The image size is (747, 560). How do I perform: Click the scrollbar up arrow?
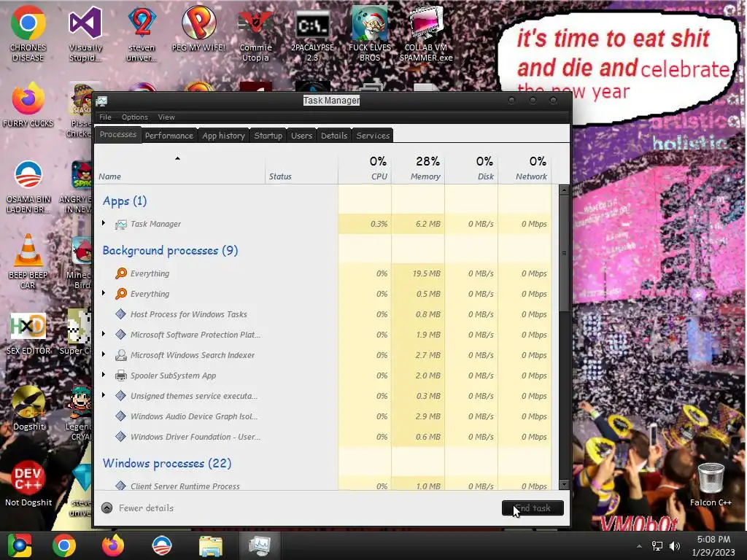[564, 190]
